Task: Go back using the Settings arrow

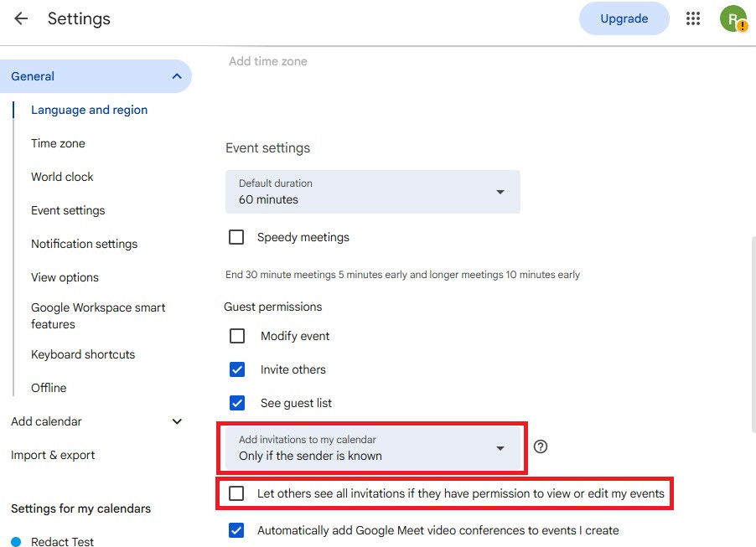Action: click(21, 18)
